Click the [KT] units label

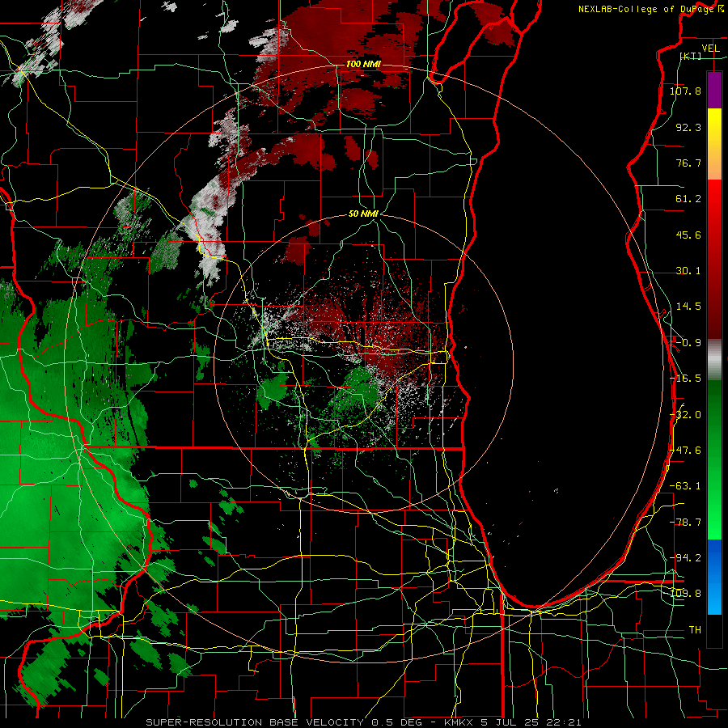[x=691, y=56]
